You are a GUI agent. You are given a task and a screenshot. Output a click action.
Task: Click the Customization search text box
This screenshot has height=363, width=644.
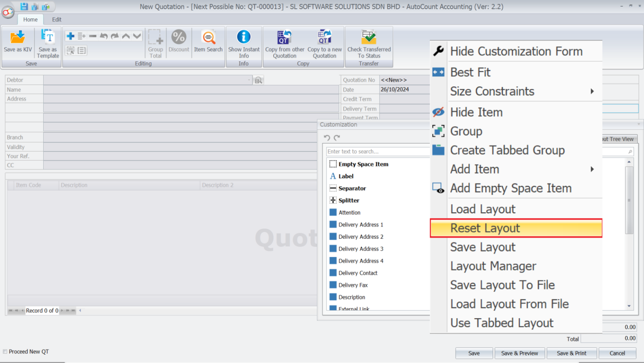[x=378, y=151]
